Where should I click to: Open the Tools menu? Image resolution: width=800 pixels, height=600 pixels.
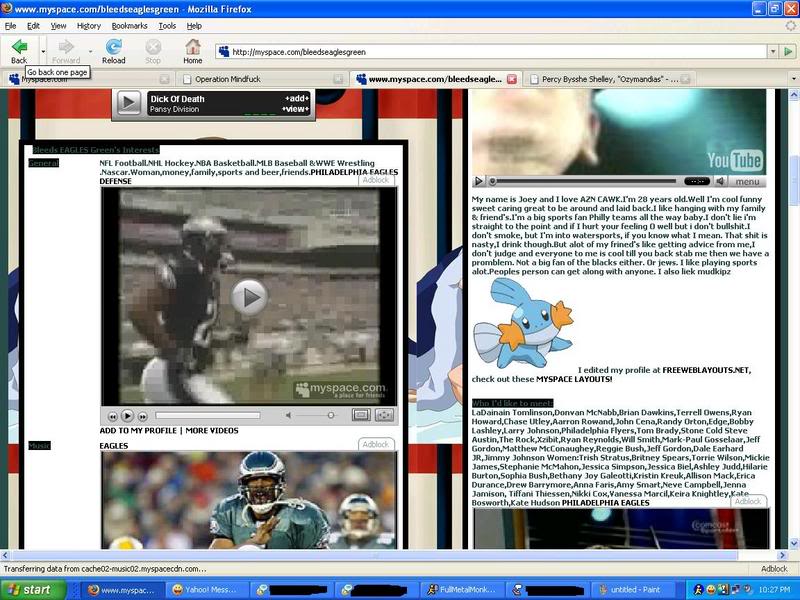(x=167, y=26)
